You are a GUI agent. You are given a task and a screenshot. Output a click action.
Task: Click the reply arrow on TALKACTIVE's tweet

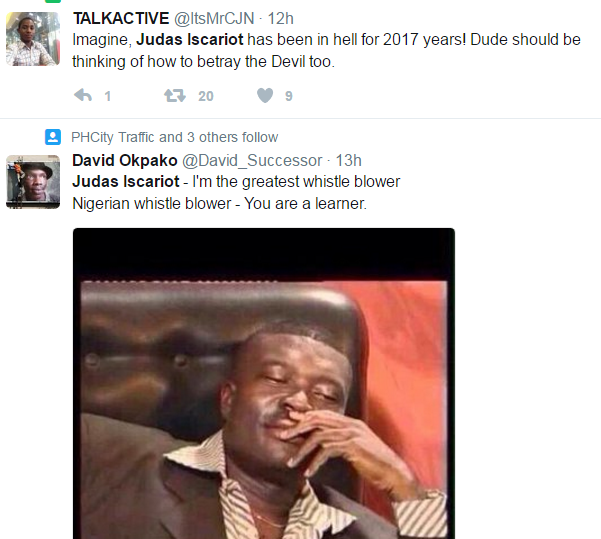pos(83,95)
